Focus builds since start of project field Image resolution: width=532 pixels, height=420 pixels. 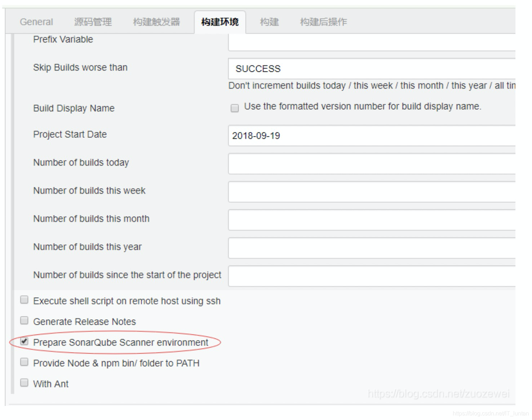point(372,276)
